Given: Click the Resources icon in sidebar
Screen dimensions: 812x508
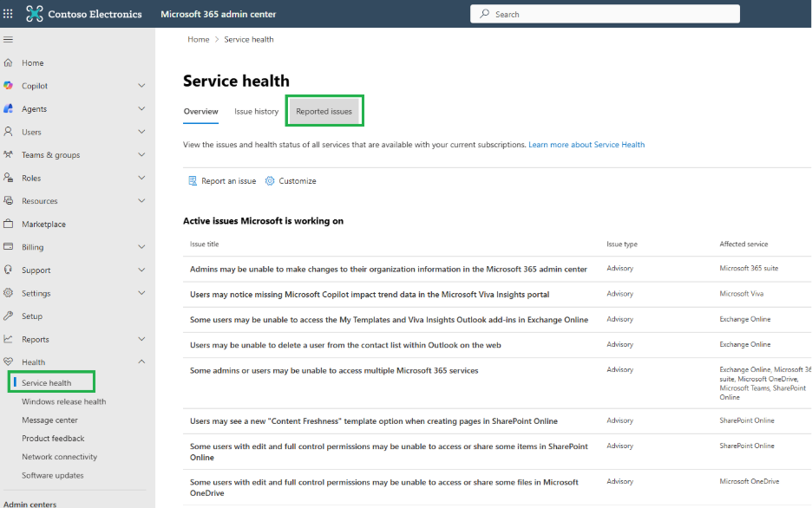Looking at the screenshot, I should pyautogui.click(x=9, y=201).
